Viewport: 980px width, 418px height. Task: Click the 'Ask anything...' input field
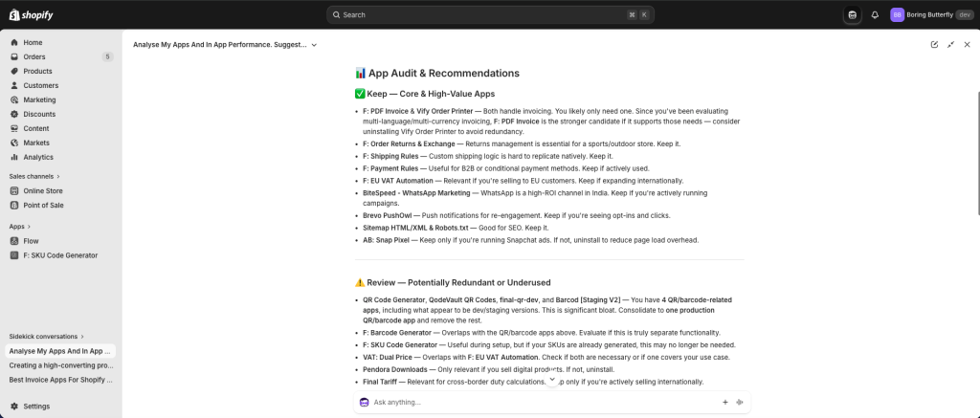point(541,402)
